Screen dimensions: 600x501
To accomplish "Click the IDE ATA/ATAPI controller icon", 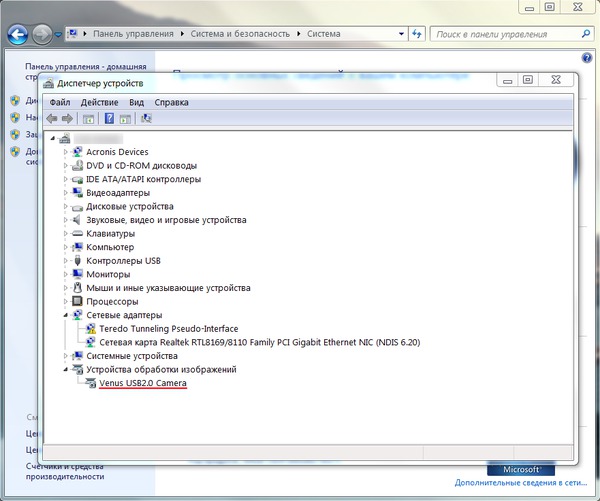I will tap(77, 179).
